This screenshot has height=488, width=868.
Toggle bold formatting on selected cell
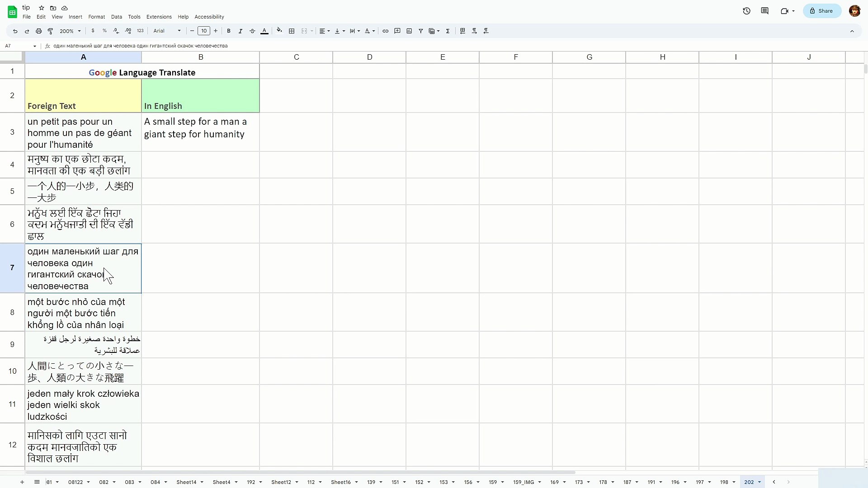pos(229,31)
